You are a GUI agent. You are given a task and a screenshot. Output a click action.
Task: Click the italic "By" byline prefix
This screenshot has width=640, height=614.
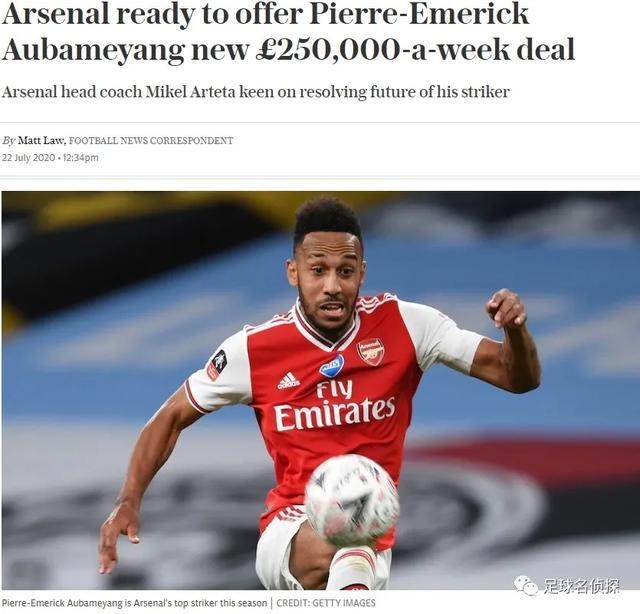(x=8, y=141)
